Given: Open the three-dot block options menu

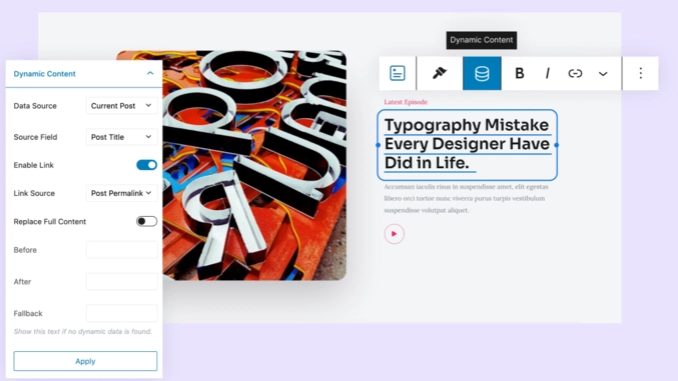Looking at the screenshot, I should pos(640,73).
